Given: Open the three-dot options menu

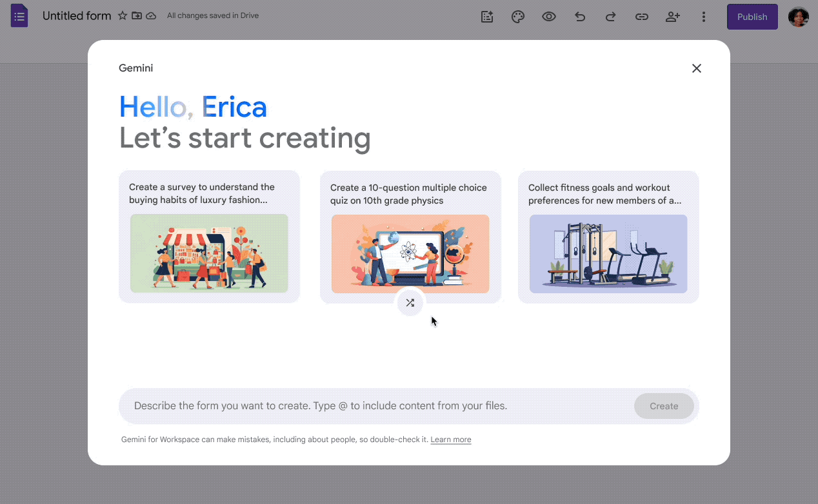Looking at the screenshot, I should coord(704,16).
